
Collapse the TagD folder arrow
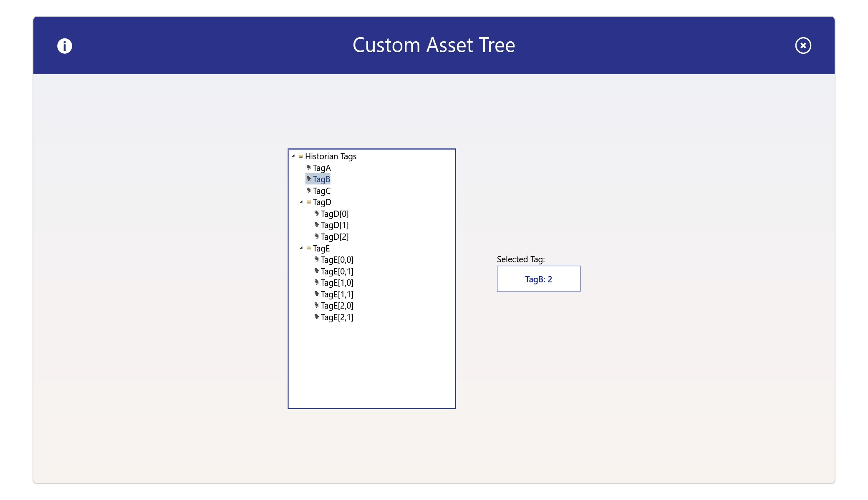(301, 202)
